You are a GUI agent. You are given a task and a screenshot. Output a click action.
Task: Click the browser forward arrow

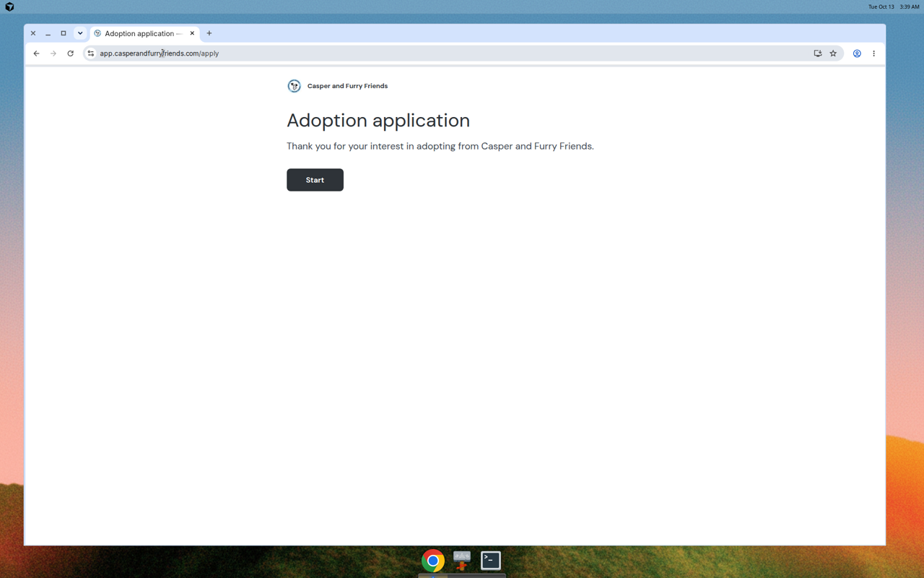pyautogui.click(x=53, y=53)
